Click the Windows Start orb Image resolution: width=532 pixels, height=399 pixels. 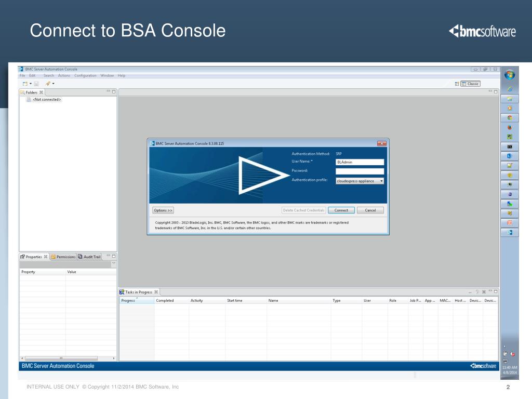(x=509, y=75)
